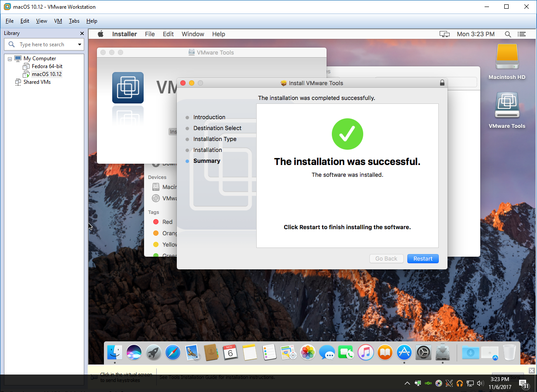The height and width of the screenshot is (392, 537).
Task: Close the Install VMware Tools window
Action: click(183, 83)
